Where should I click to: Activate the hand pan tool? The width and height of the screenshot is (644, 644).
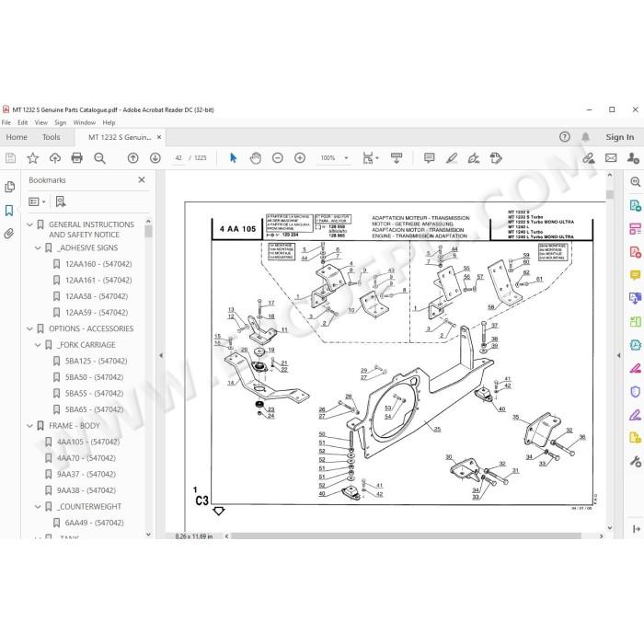pos(256,158)
